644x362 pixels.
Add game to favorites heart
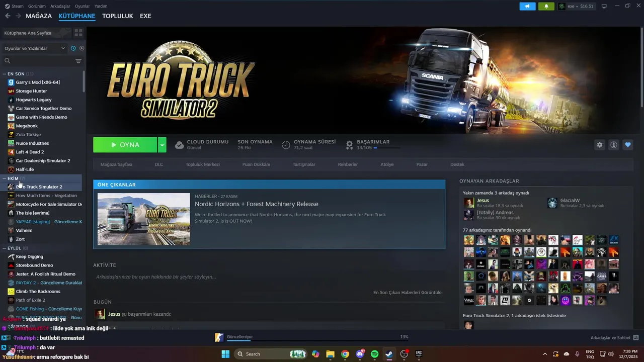coord(627,145)
